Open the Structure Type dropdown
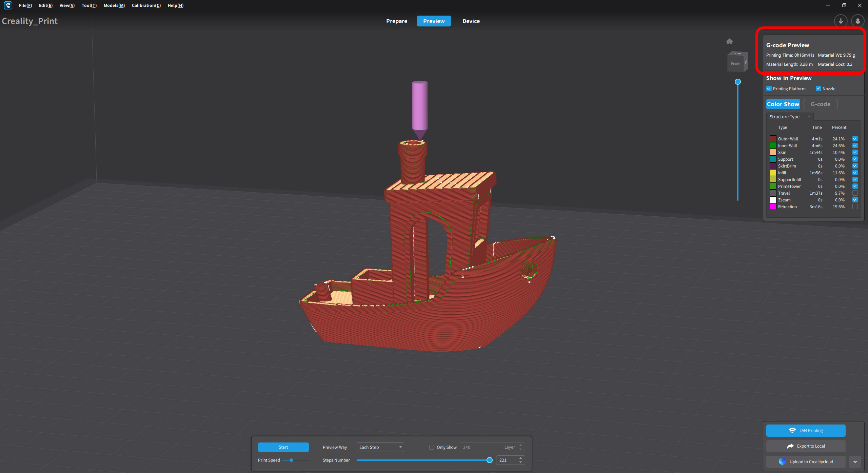Image resolution: width=868 pixels, height=473 pixels. 789,117
